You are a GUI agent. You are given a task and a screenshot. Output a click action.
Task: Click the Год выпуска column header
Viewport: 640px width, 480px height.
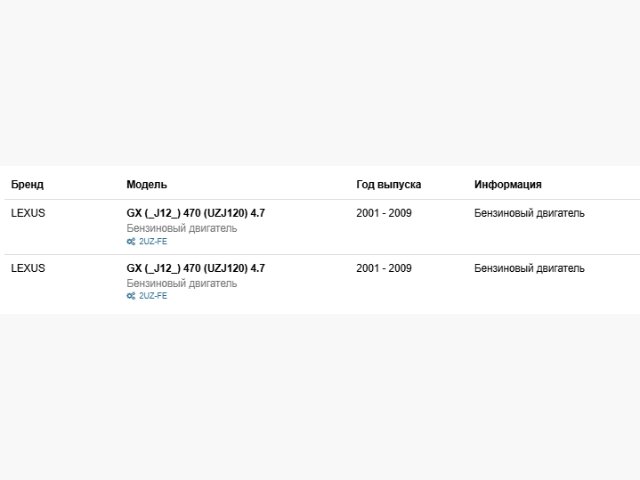pos(388,185)
